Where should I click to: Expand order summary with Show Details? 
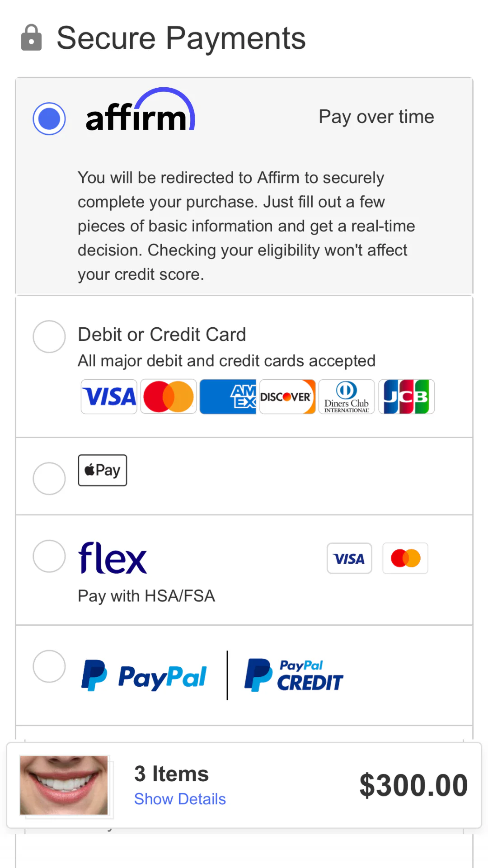click(x=180, y=799)
